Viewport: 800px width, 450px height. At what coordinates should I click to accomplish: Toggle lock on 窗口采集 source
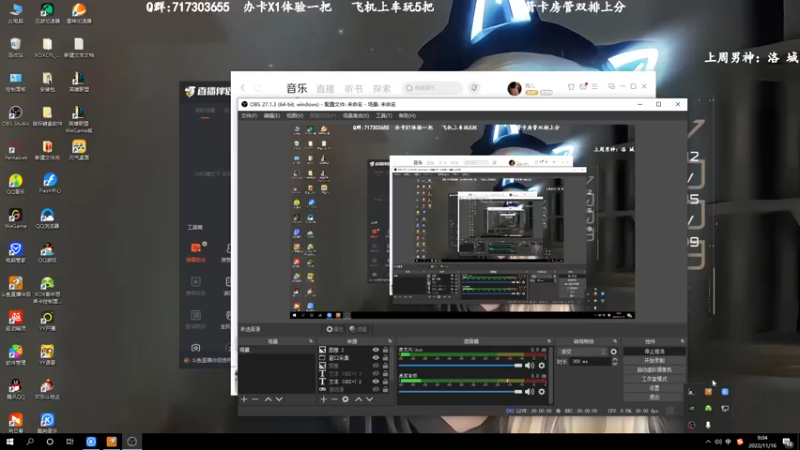click(385, 358)
